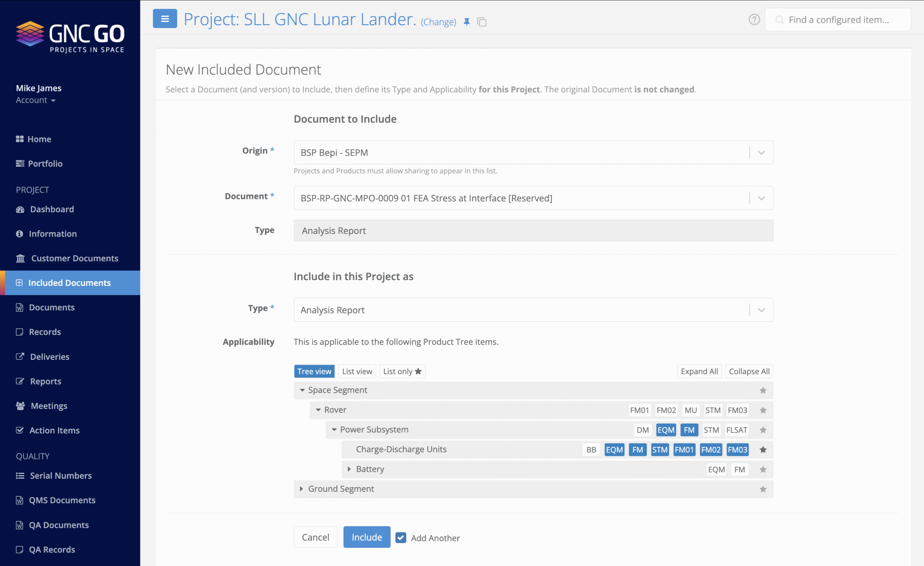Open the Origin dropdown

533,152
